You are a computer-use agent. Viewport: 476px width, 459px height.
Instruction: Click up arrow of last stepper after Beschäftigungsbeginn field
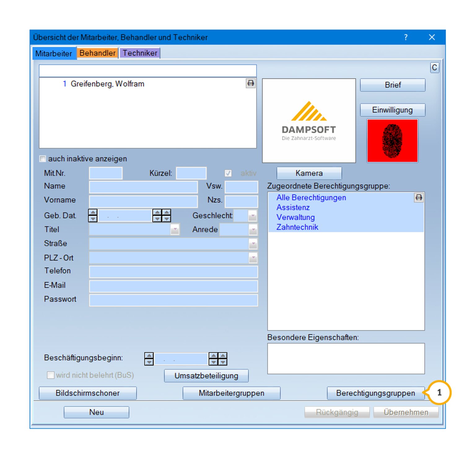click(223, 356)
